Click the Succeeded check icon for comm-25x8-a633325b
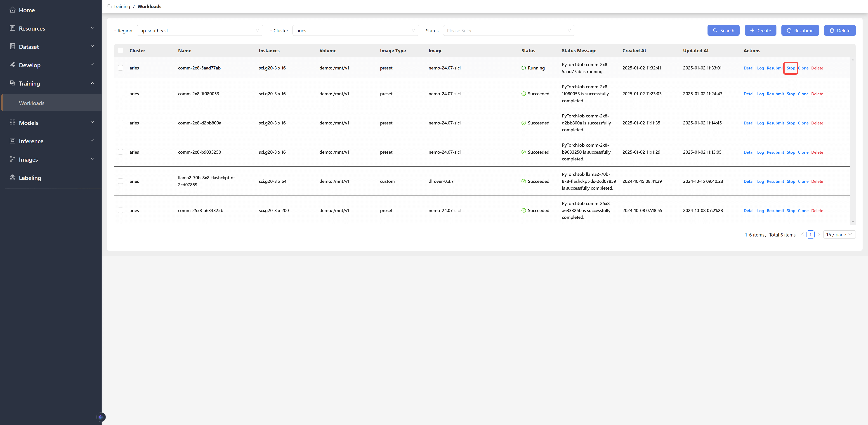 [x=524, y=210]
